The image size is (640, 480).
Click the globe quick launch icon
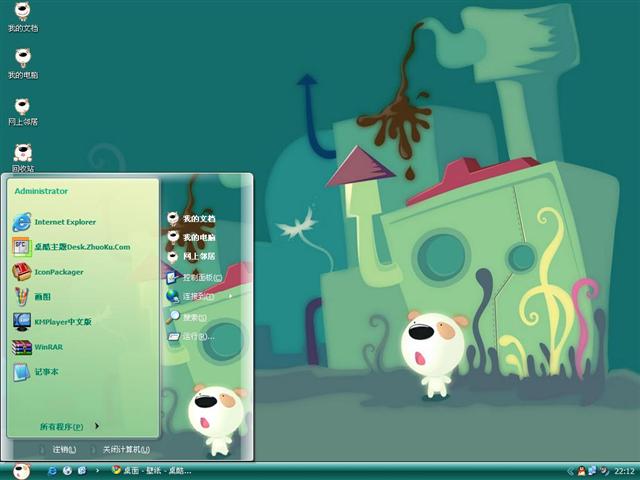point(67,471)
